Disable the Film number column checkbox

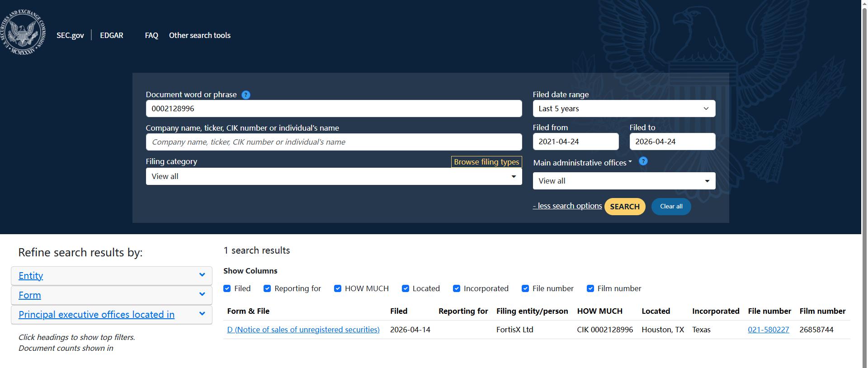coord(590,288)
